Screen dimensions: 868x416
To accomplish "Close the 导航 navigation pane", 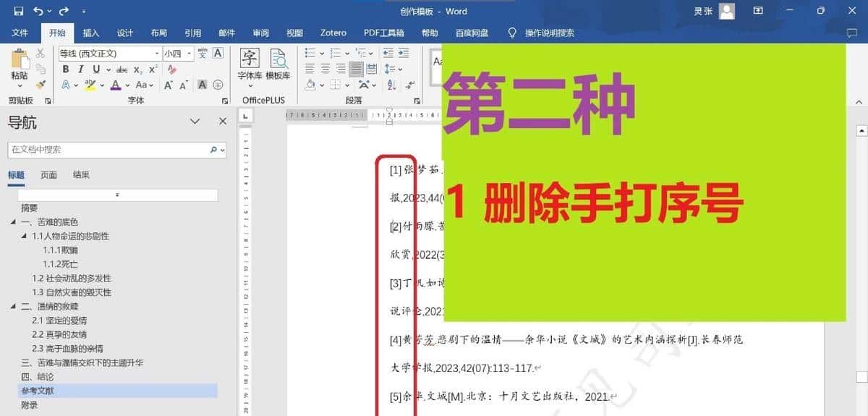I will click(x=223, y=122).
